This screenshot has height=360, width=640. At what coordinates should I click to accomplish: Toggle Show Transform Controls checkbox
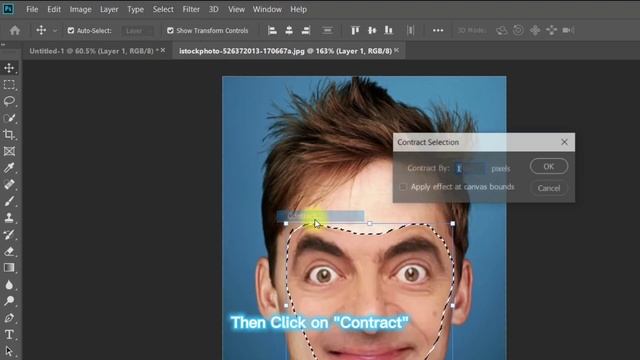pyautogui.click(x=170, y=31)
